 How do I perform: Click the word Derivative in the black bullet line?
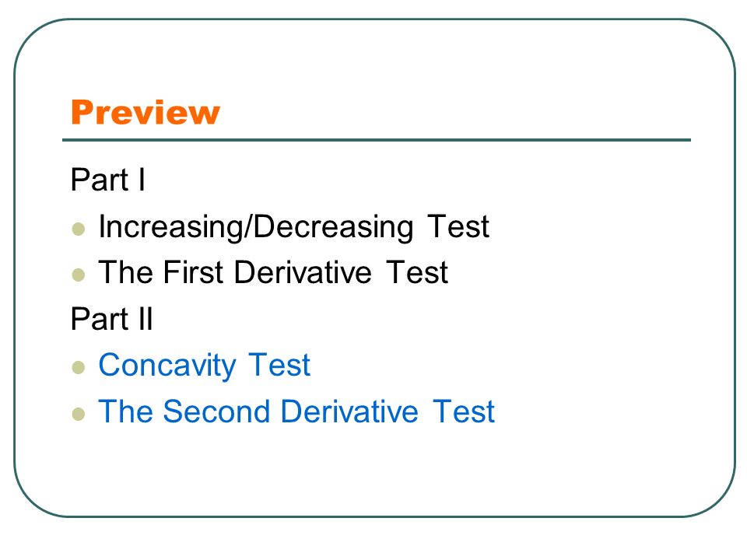coord(303,272)
